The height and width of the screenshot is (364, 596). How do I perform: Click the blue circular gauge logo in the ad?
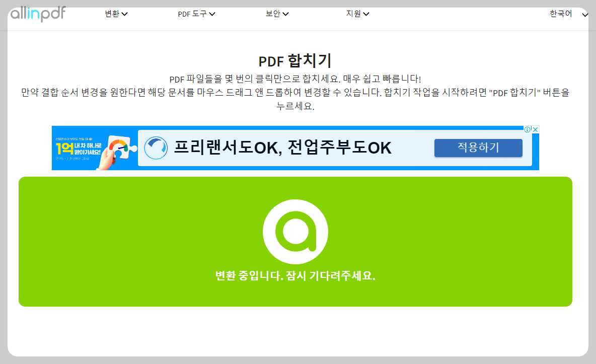pyautogui.click(x=156, y=148)
